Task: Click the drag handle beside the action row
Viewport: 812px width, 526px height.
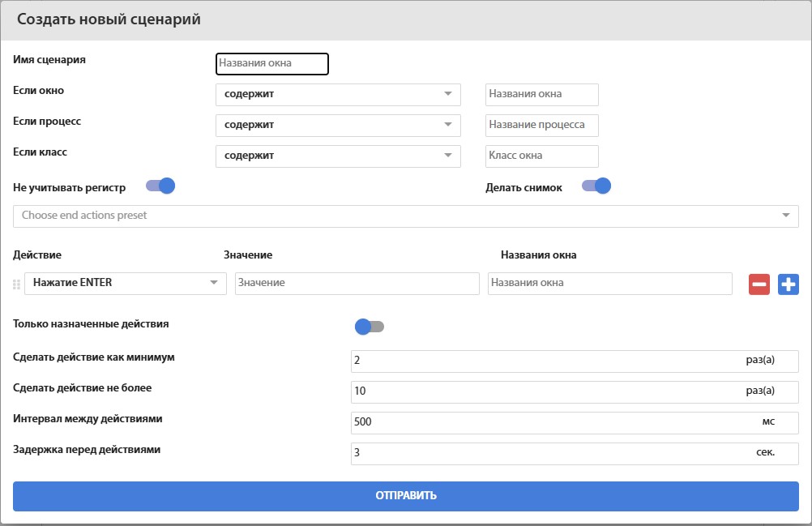Action: pos(15,284)
